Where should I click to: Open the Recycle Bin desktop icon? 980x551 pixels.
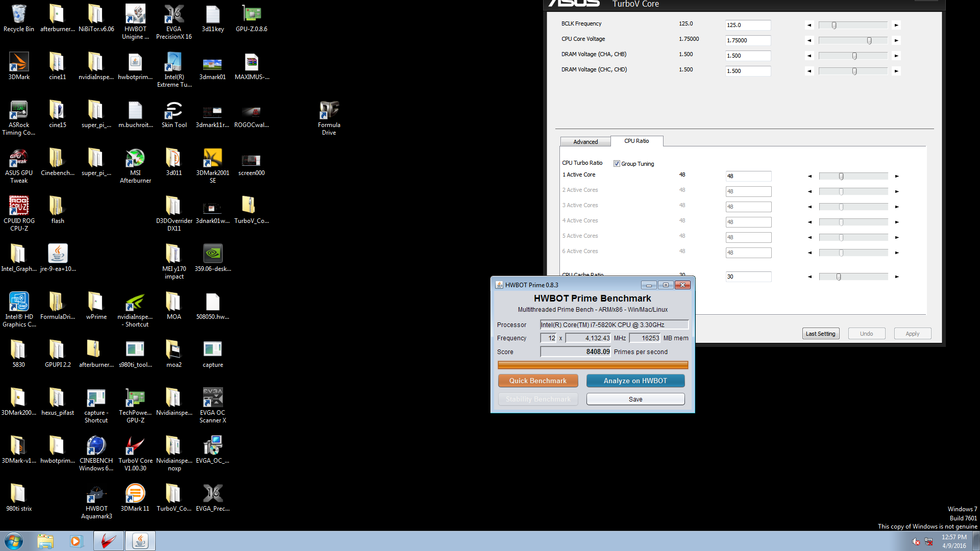[19, 18]
